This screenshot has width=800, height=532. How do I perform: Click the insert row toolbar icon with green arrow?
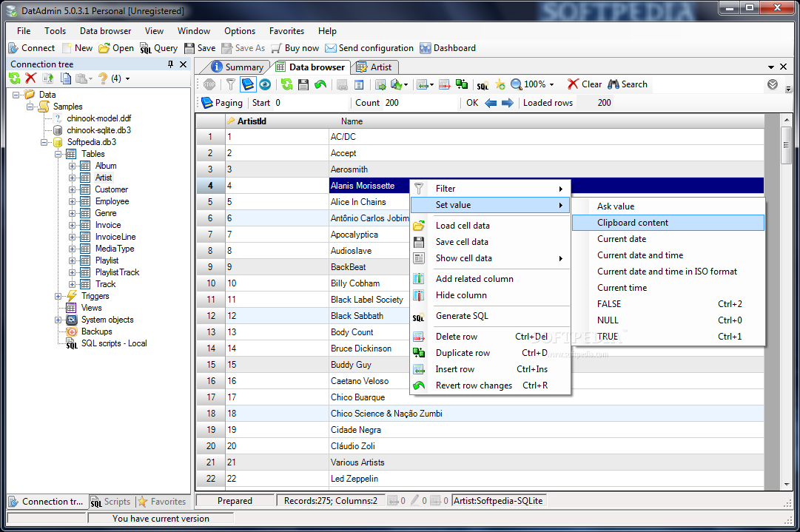[x=422, y=84]
